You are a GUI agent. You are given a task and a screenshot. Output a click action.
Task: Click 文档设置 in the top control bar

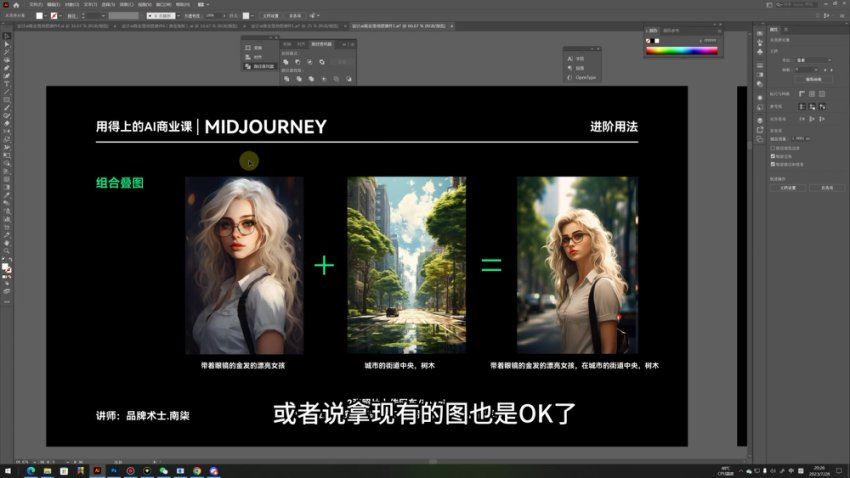pyautogui.click(x=271, y=16)
